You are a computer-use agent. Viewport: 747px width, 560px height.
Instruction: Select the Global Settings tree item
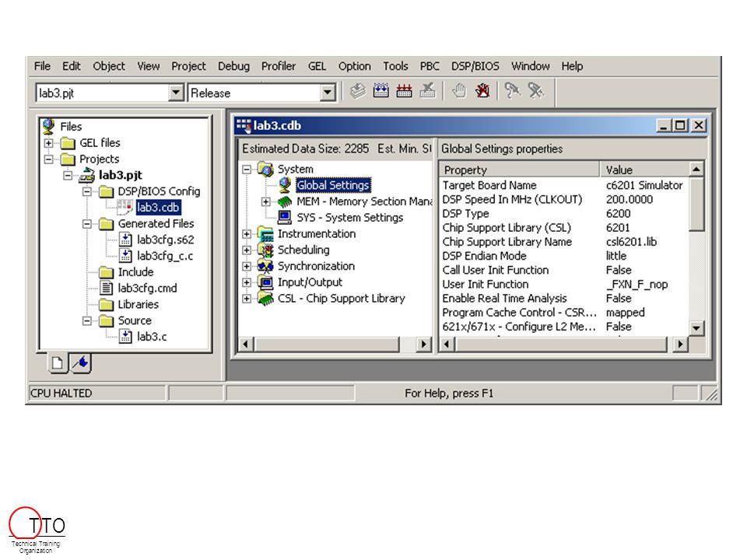(x=333, y=185)
